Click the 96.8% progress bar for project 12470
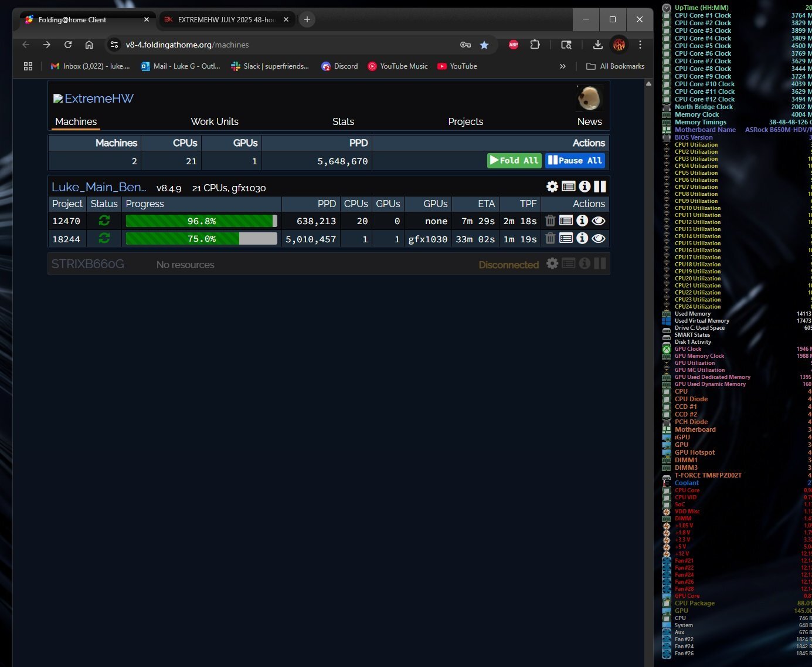812x667 pixels. coord(201,221)
